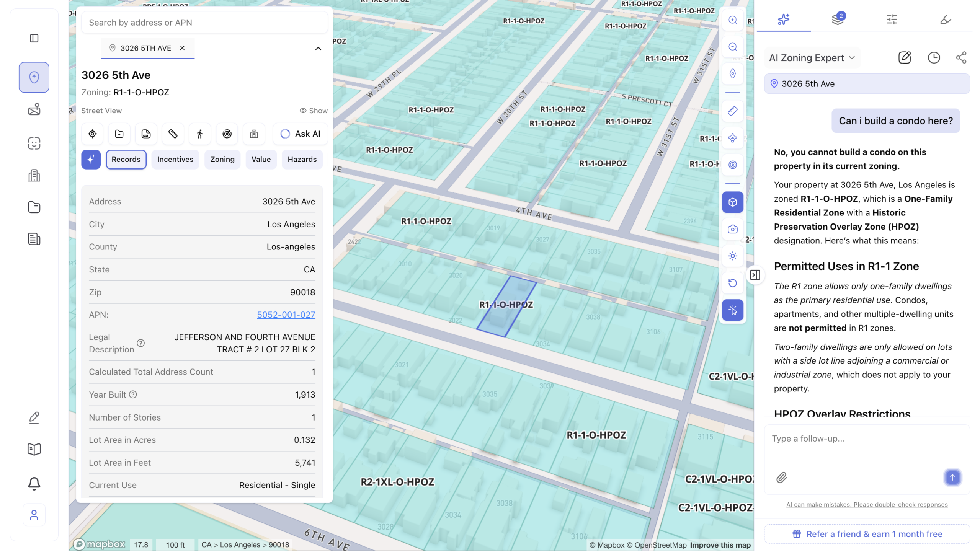Collapse the right AI panel
The width and height of the screenshot is (980, 551).
click(755, 275)
